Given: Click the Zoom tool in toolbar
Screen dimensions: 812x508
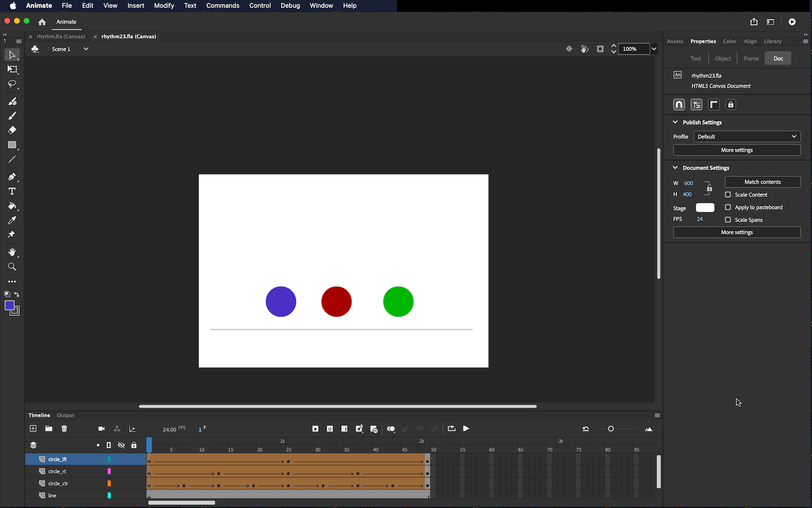Looking at the screenshot, I should (x=12, y=267).
